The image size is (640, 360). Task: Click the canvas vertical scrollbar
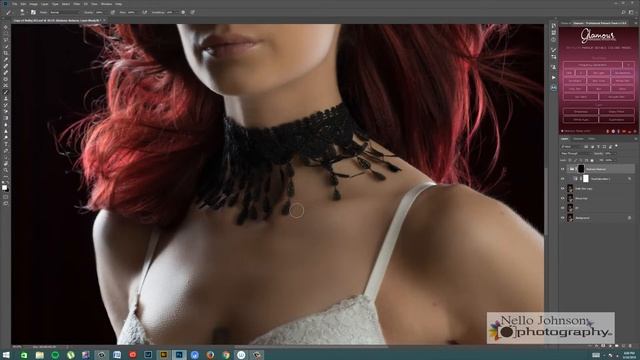[546, 201]
